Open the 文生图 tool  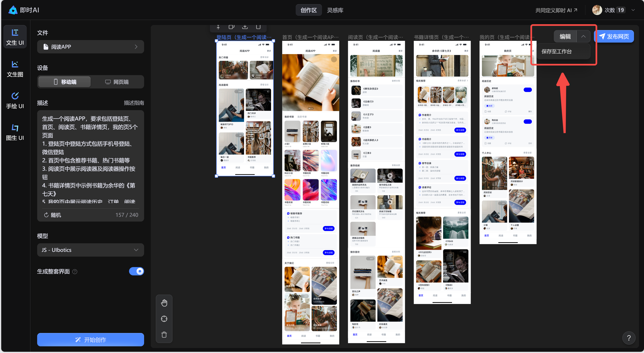[x=15, y=69]
